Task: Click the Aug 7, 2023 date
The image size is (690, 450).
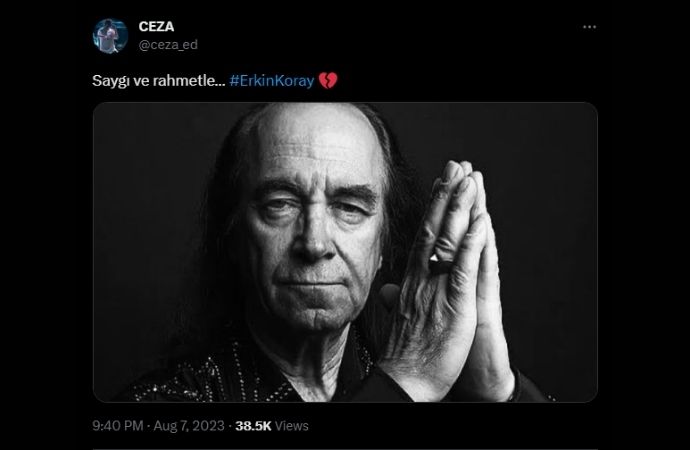Action: [189, 426]
